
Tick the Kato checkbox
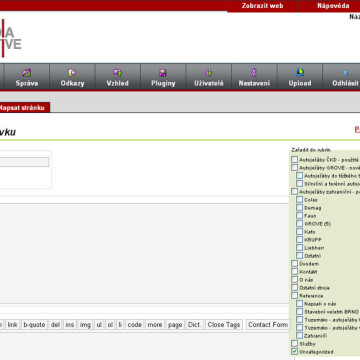click(x=300, y=232)
